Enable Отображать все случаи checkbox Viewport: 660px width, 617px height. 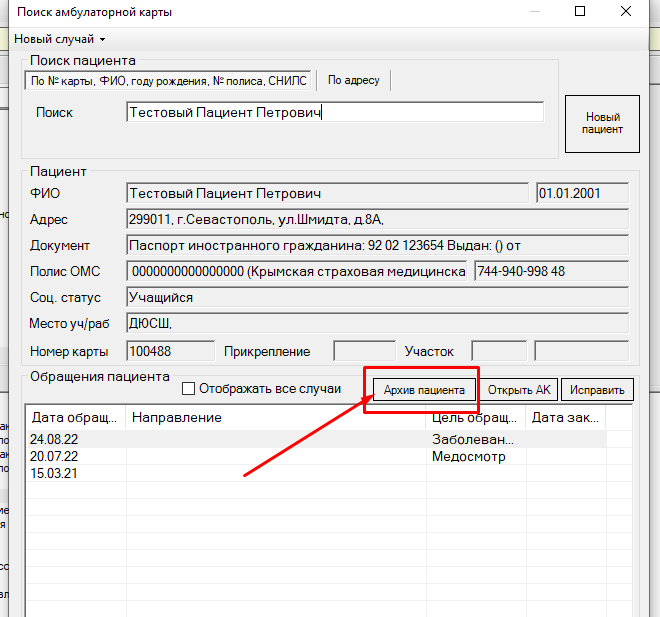pyautogui.click(x=189, y=389)
